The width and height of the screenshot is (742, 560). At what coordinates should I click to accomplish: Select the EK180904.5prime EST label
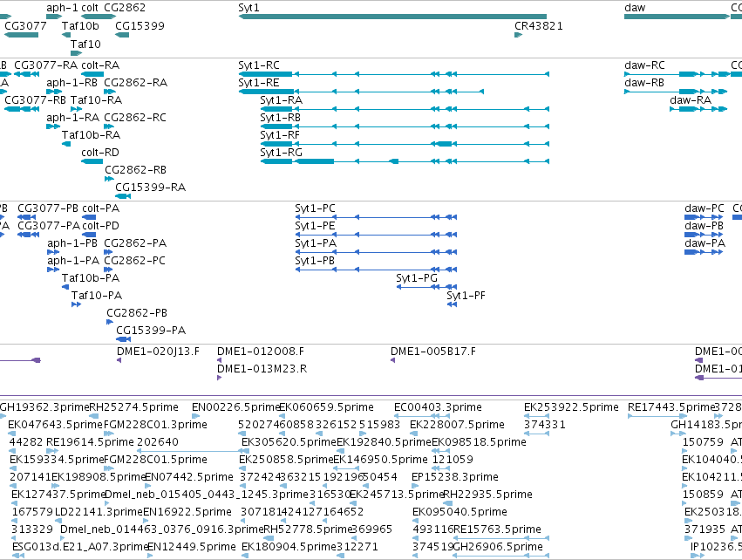pyautogui.click(x=289, y=547)
